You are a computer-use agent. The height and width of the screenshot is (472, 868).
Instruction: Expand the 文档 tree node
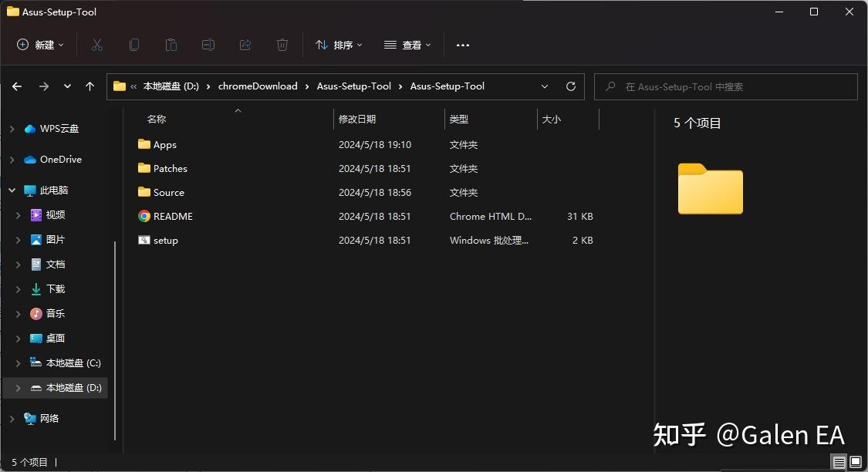19,265
